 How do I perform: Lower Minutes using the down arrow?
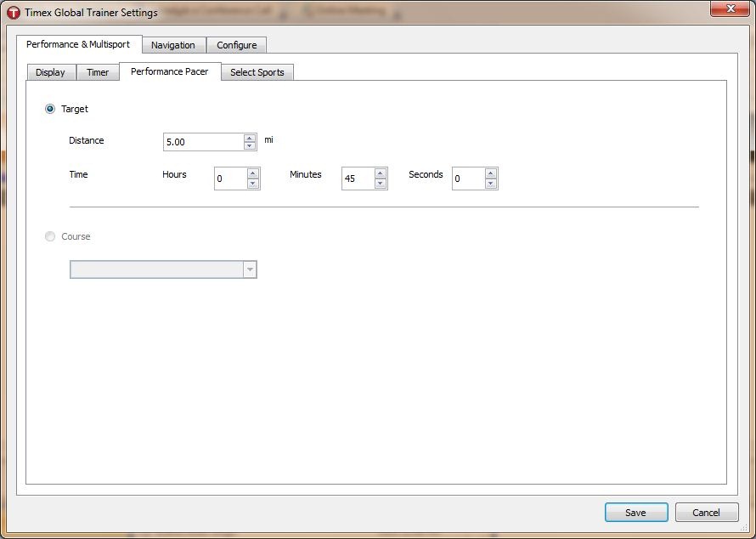(380, 184)
